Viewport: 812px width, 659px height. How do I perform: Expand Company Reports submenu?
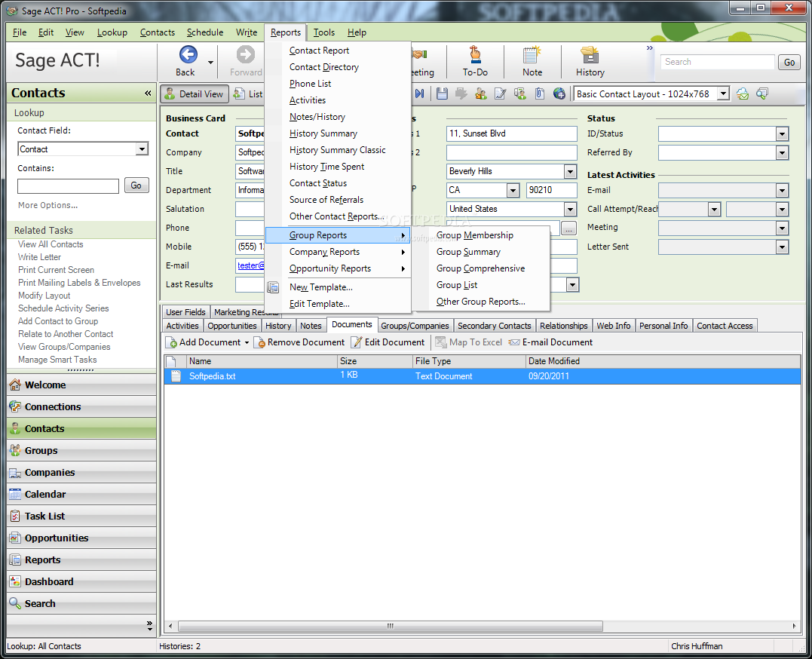(x=338, y=252)
